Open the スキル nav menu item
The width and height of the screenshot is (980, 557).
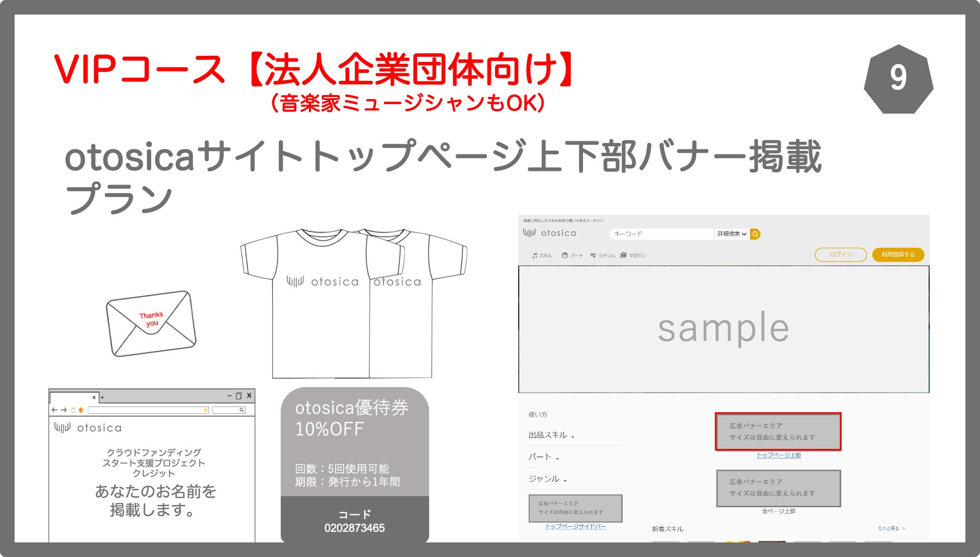[x=542, y=255]
